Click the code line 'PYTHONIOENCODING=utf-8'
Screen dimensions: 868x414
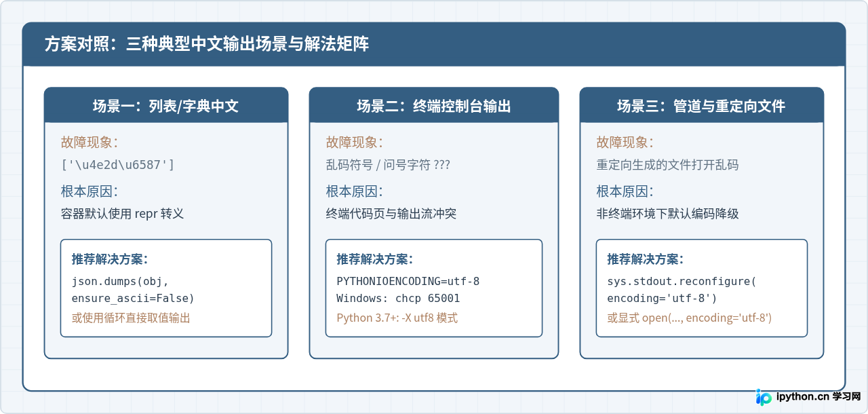[x=408, y=281]
